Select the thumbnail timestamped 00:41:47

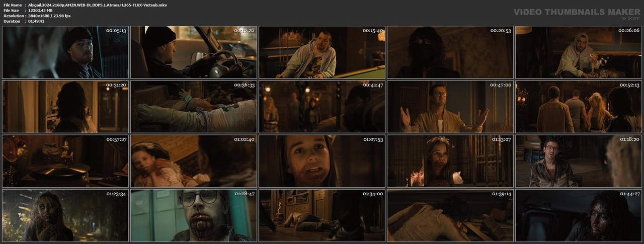tap(322, 107)
